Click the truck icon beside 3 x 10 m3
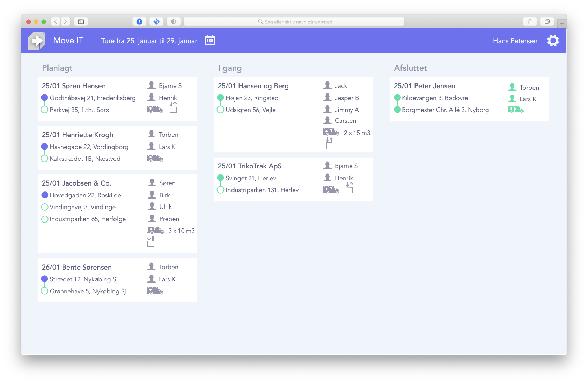 (x=156, y=230)
